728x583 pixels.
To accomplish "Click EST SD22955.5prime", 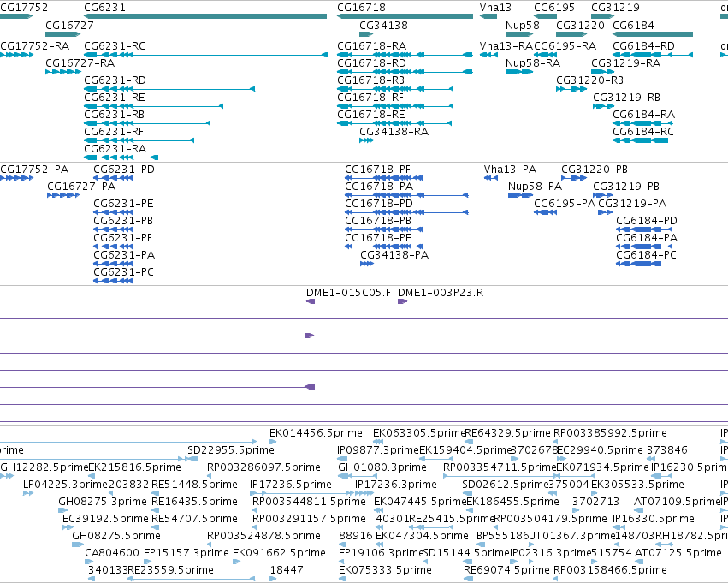I will (x=231, y=450).
